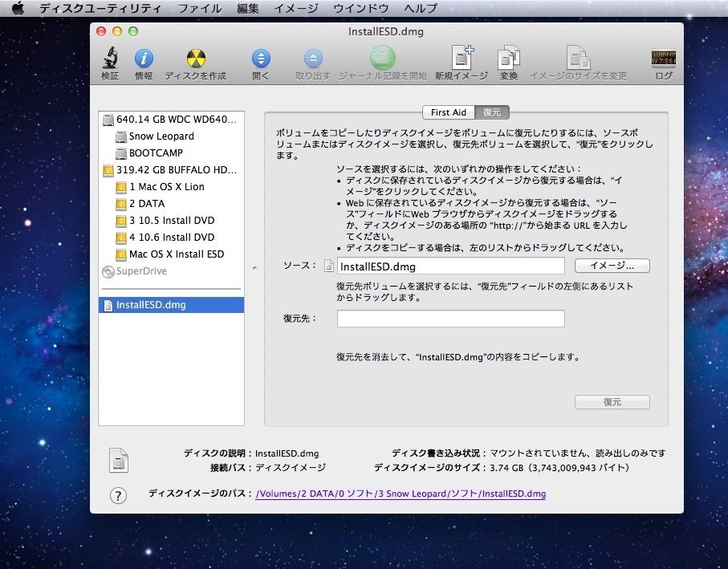Switch to the First Aid tab

point(448,112)
